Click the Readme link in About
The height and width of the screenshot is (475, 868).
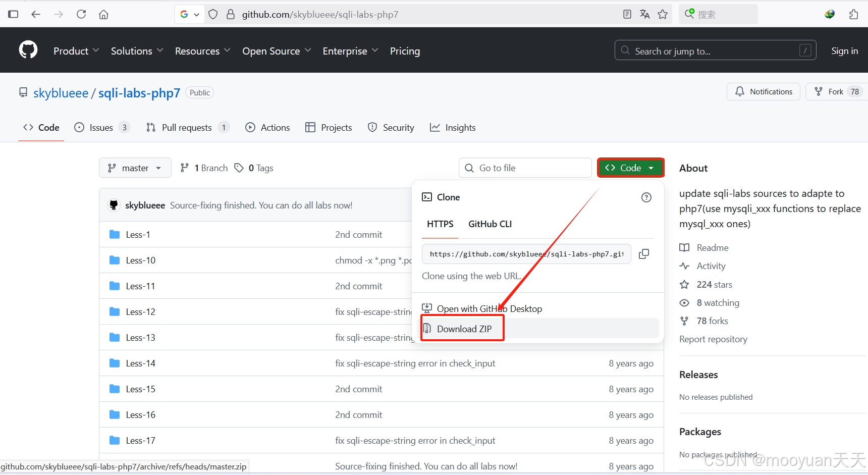704,247
